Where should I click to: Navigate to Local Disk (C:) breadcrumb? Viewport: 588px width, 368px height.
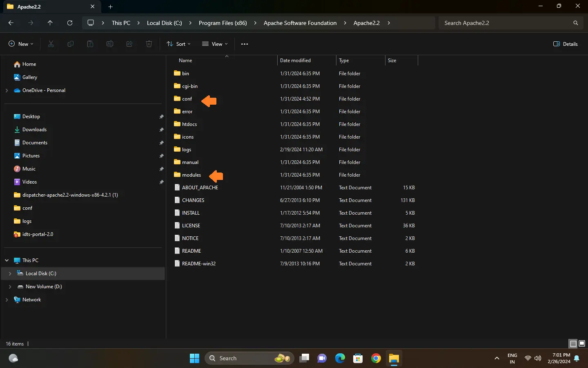pyautogui.click(x=165, y=23)
